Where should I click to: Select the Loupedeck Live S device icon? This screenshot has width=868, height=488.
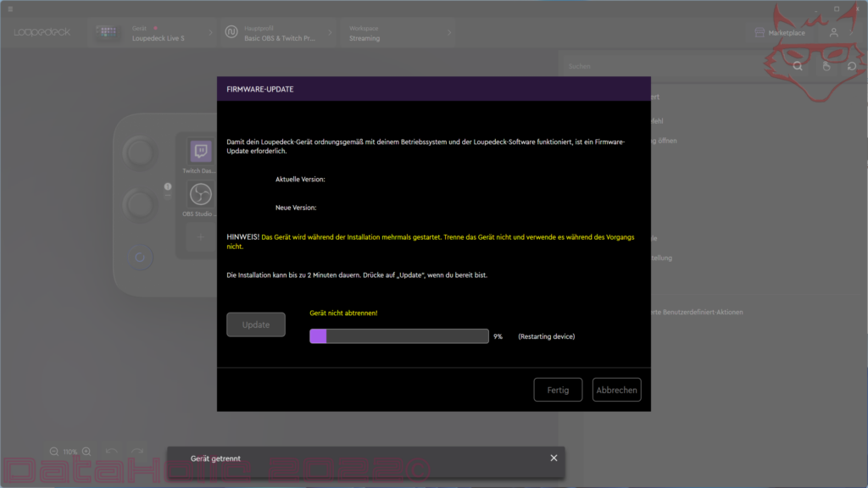(106, 33)
